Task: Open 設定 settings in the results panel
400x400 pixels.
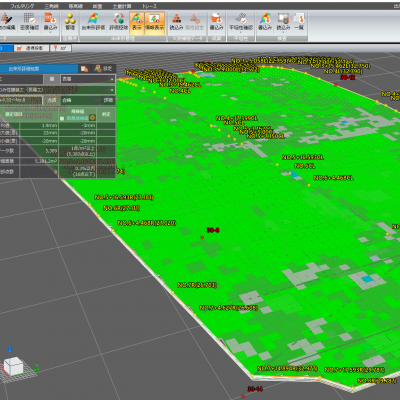Action: [x=103, y=69]
